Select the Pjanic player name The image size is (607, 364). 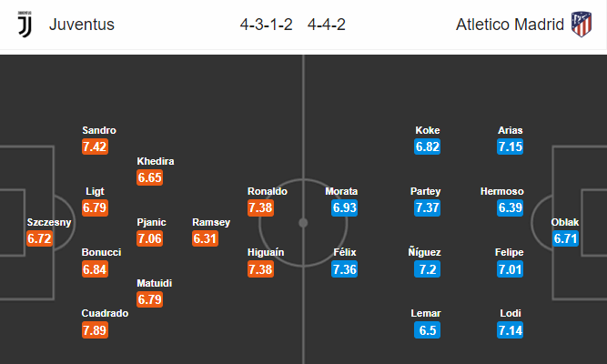point(151,222)
